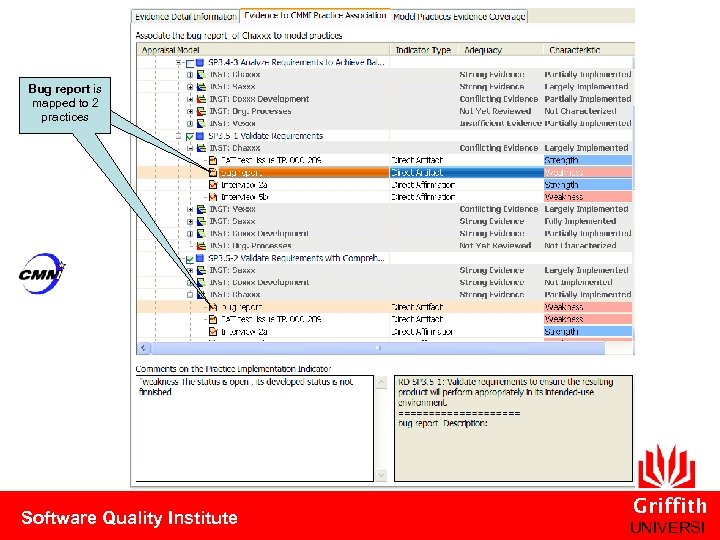Screen dimensions: 720x540
Task: Click Org. Processes red icon under SP3.5-1
Action: point(201,246)
